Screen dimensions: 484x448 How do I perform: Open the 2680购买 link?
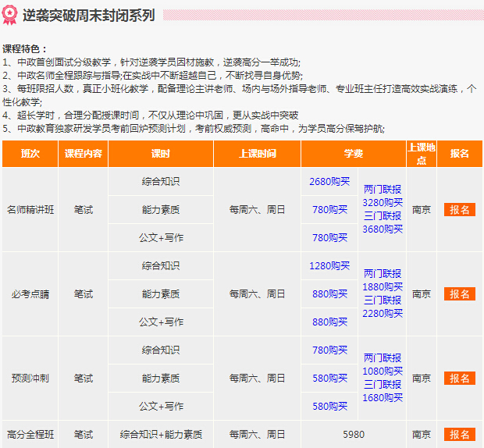point(328,181)
